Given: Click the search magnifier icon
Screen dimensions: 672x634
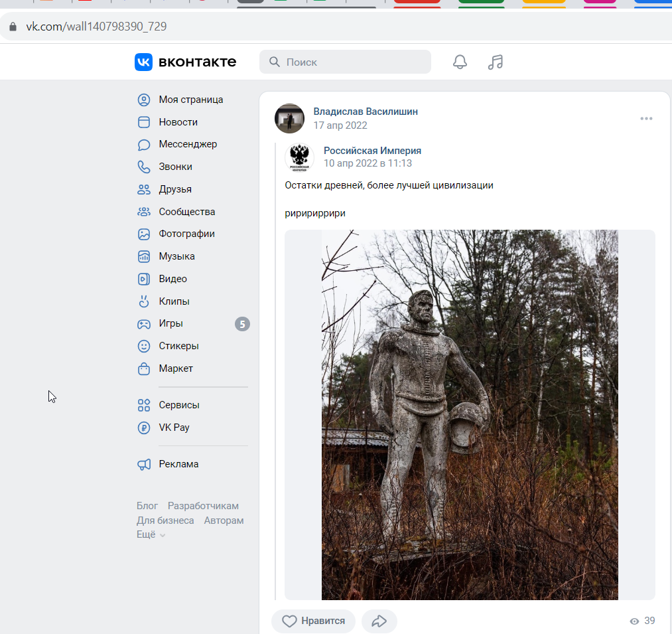Looking at the screenshot, I should (274, 62).
